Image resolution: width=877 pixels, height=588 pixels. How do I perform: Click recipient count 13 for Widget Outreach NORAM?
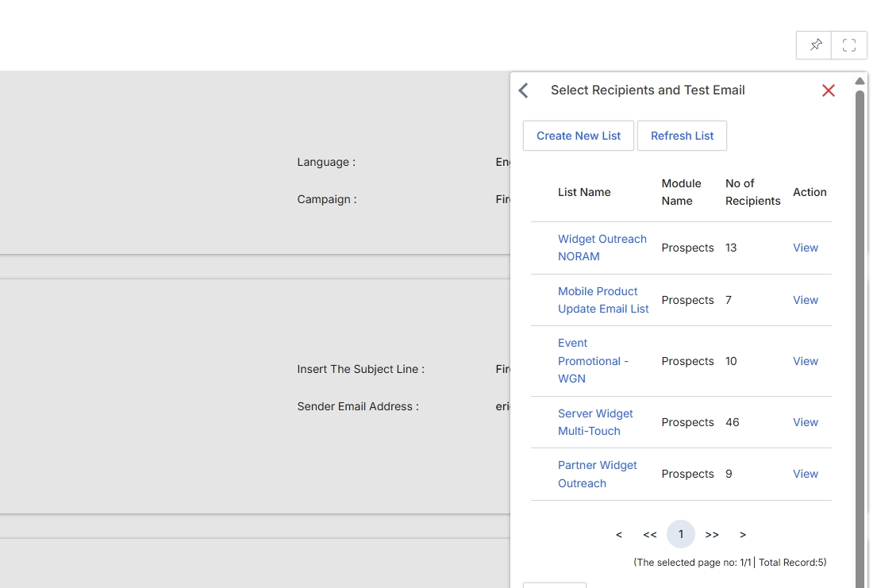(x=731, y=248)
